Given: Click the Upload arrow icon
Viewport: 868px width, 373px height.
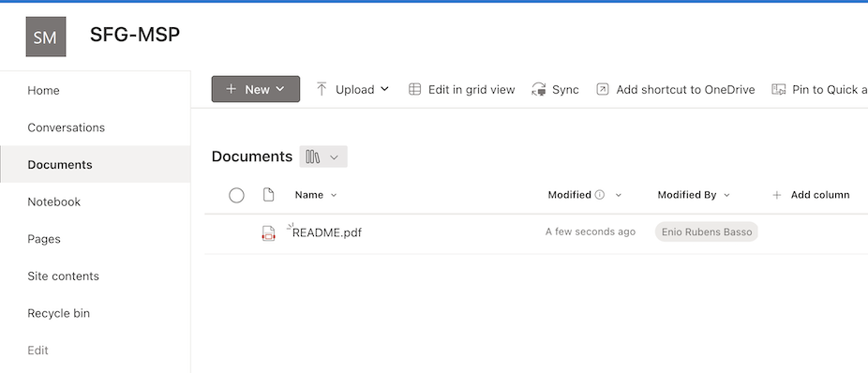Looking at the screenshot, I should tap(322, 89).
